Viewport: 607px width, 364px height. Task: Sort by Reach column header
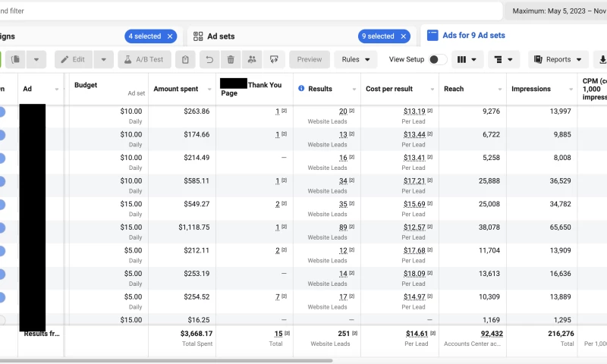tap(454, 89)
